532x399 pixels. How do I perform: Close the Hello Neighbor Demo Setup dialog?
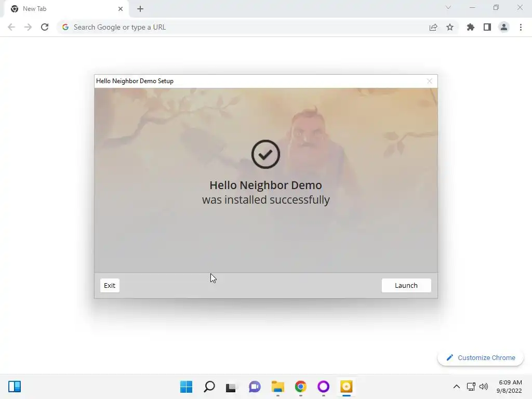coord(430,81)
